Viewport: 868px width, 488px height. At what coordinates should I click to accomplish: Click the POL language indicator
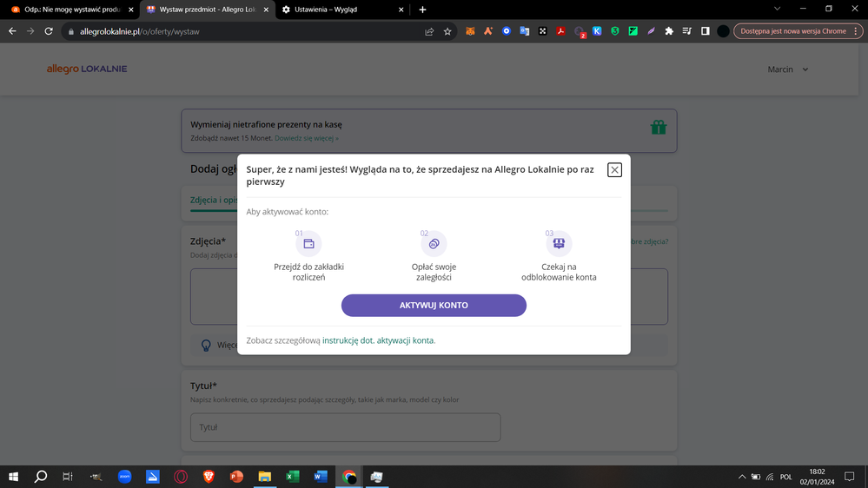coord(785,477)
